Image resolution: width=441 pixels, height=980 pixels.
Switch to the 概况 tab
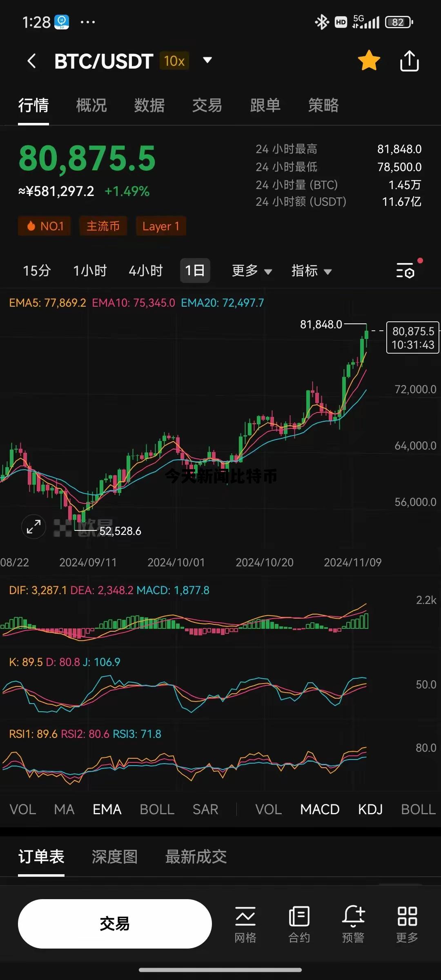[x=91, y=105]
